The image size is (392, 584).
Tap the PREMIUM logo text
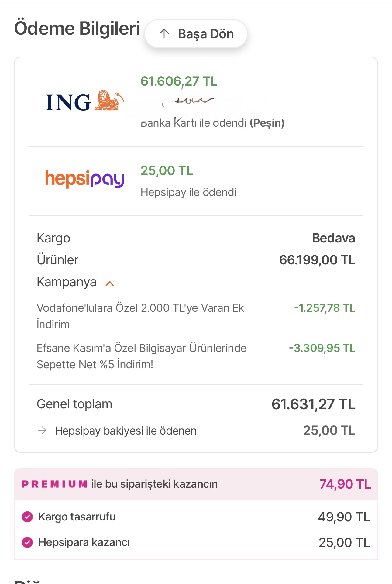(54, 484)
